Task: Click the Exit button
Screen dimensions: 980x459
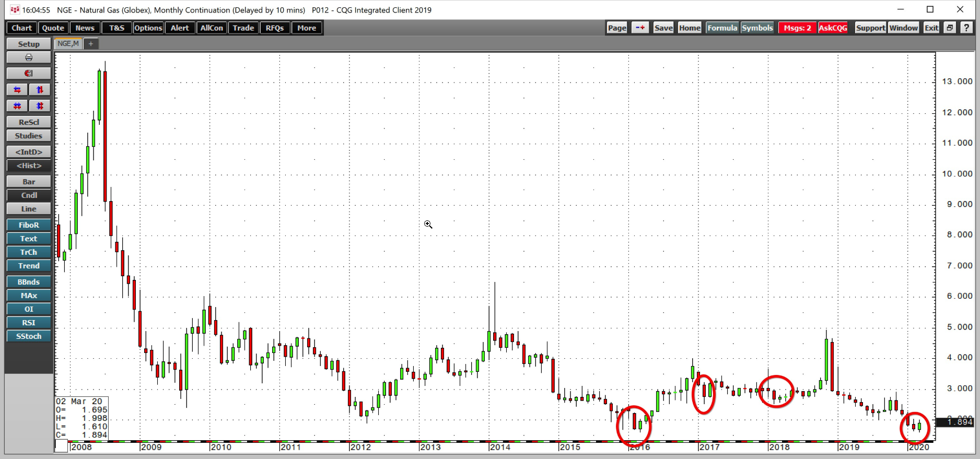Action: [x=931, y=28]
